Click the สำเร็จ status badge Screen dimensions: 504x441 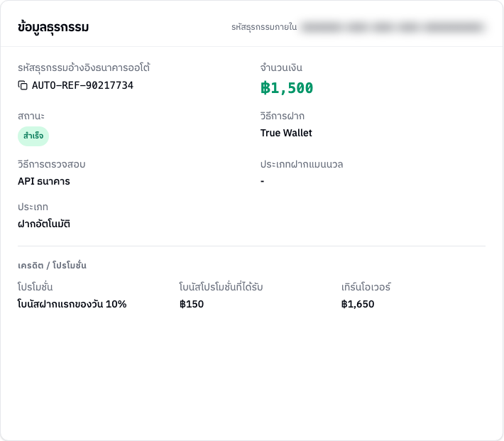(x=33, y=136)
